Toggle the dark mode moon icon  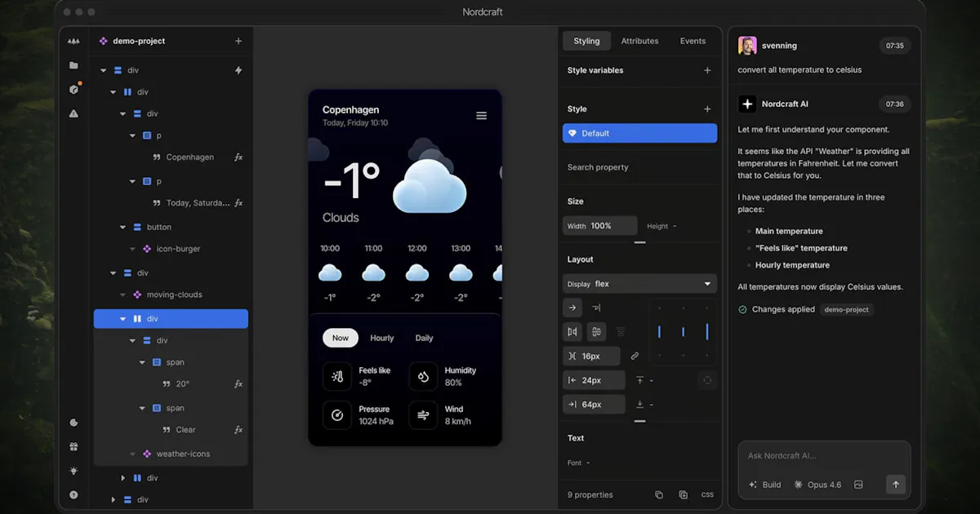[73, 423]
